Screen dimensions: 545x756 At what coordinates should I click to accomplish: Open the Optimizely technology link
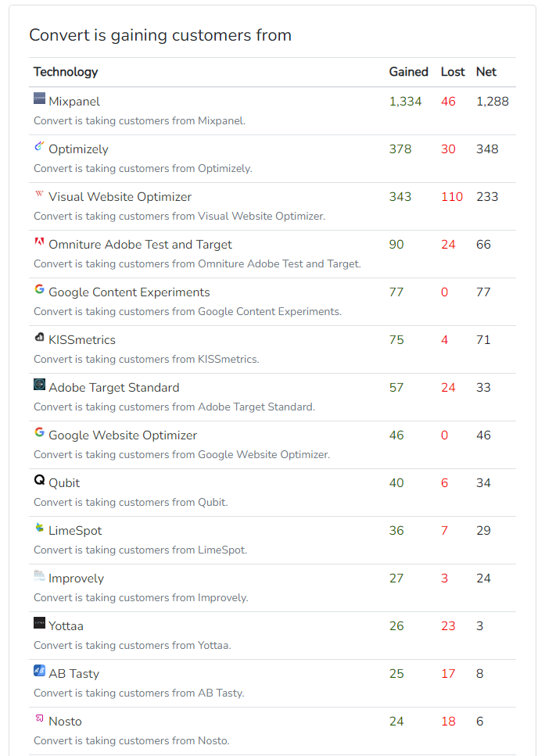click(x=78, y=149)
